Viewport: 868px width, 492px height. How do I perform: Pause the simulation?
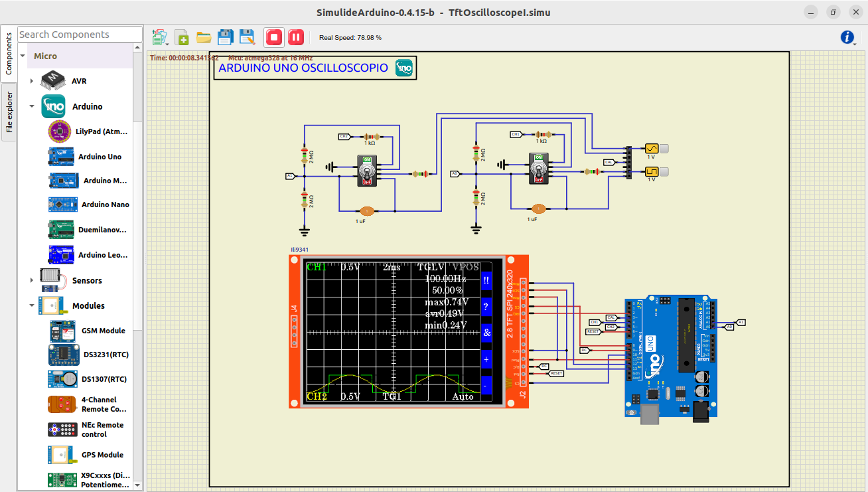296,37
